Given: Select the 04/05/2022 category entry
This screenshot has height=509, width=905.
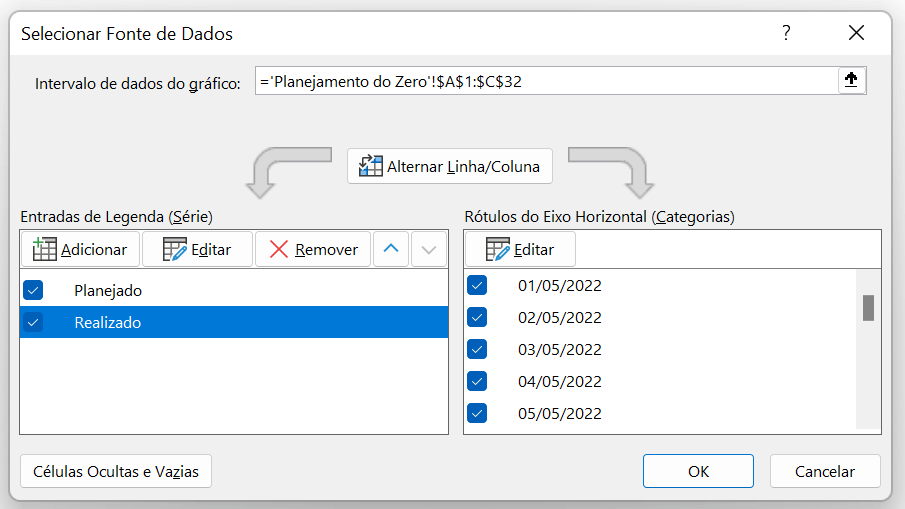Looking at the screenshot, I should (x=559, y=381).
